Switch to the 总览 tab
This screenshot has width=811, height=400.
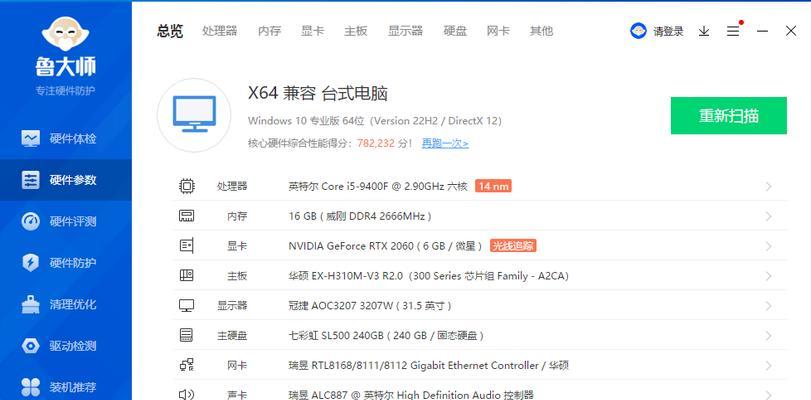[170, 31]
